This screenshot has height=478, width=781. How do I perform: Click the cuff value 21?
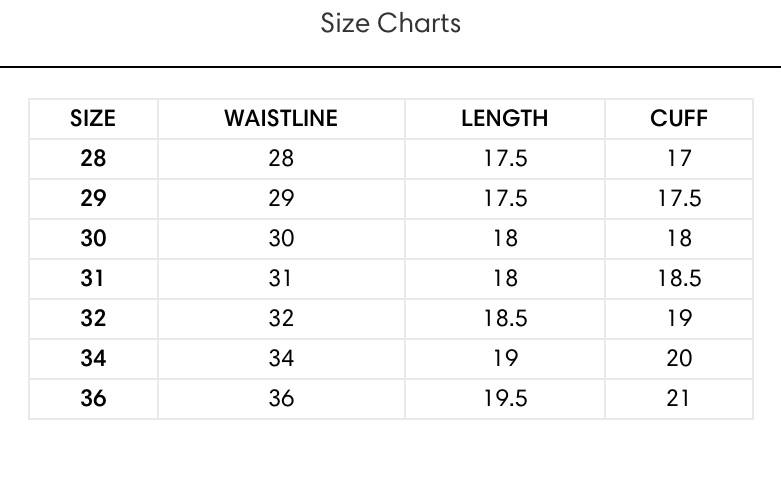[678, 398]
